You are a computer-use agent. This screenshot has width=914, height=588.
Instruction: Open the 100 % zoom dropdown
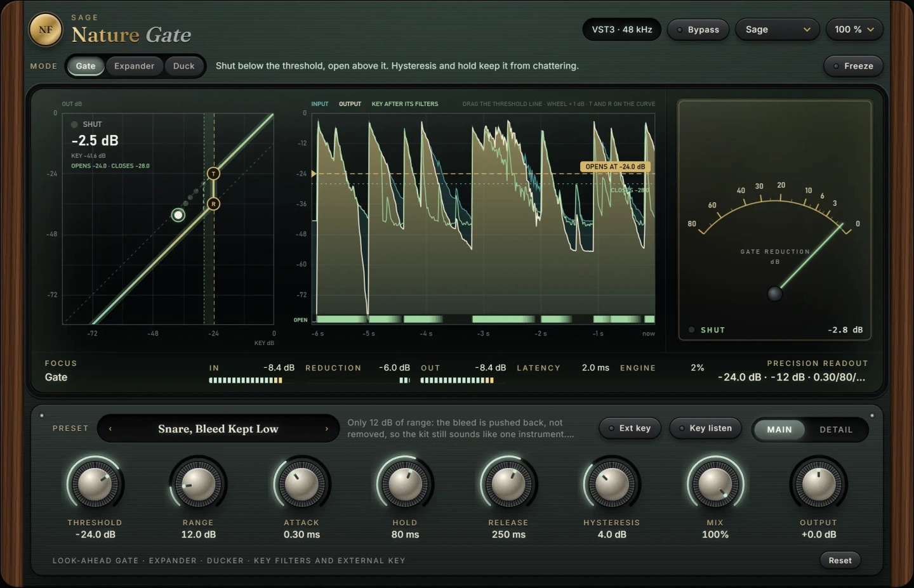tap(854, 30)
